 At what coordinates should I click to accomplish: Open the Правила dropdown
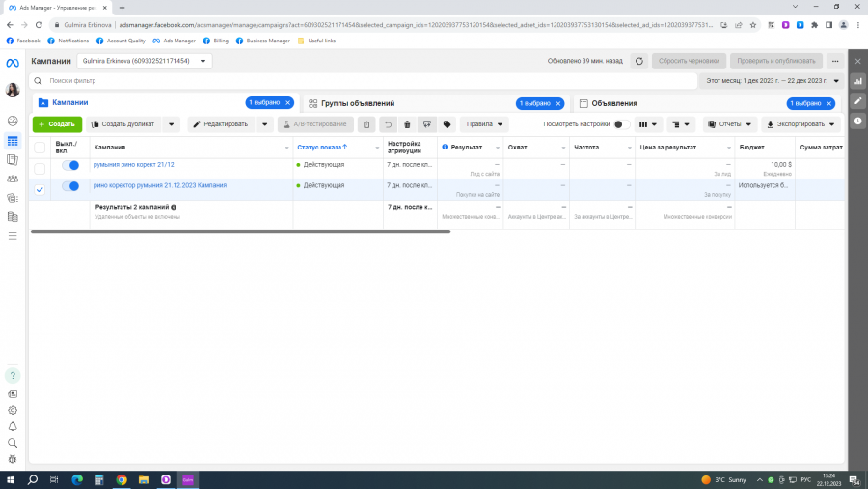pyautogui.click(x=484, y=124)
